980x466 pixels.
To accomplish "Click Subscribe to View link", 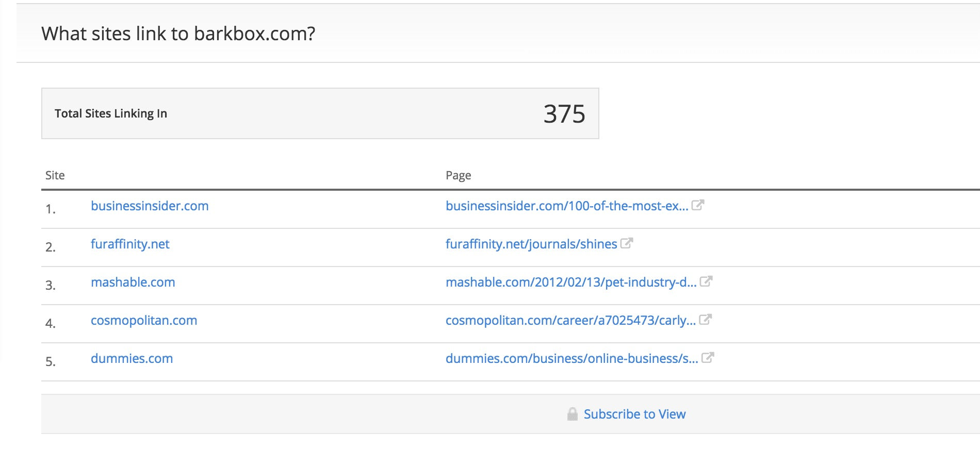I will (x=634, y=414).
